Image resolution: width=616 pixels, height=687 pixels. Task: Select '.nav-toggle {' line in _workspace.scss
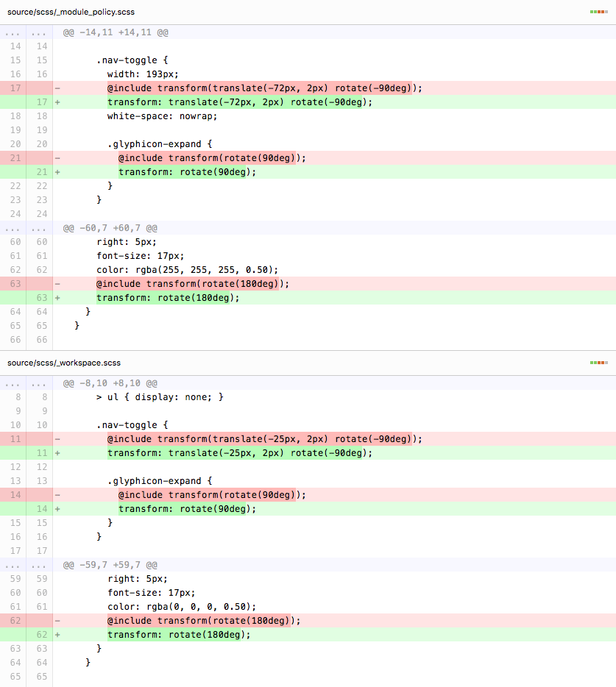132,425
